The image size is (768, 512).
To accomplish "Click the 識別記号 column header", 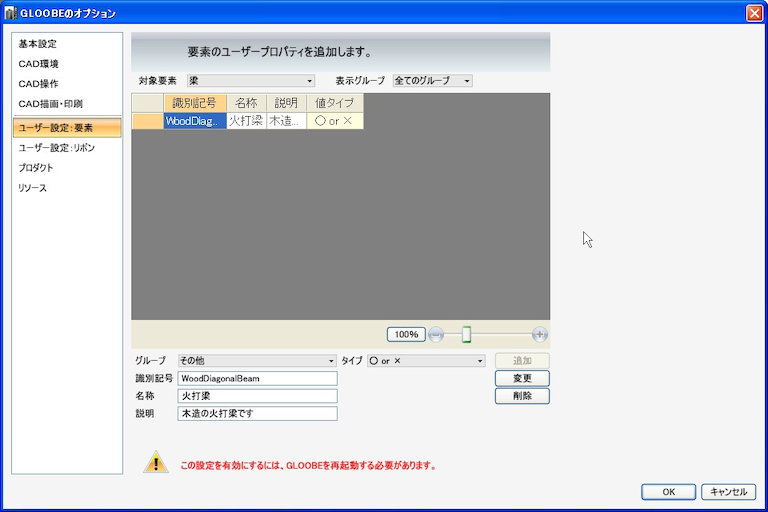I will [195, 103].
